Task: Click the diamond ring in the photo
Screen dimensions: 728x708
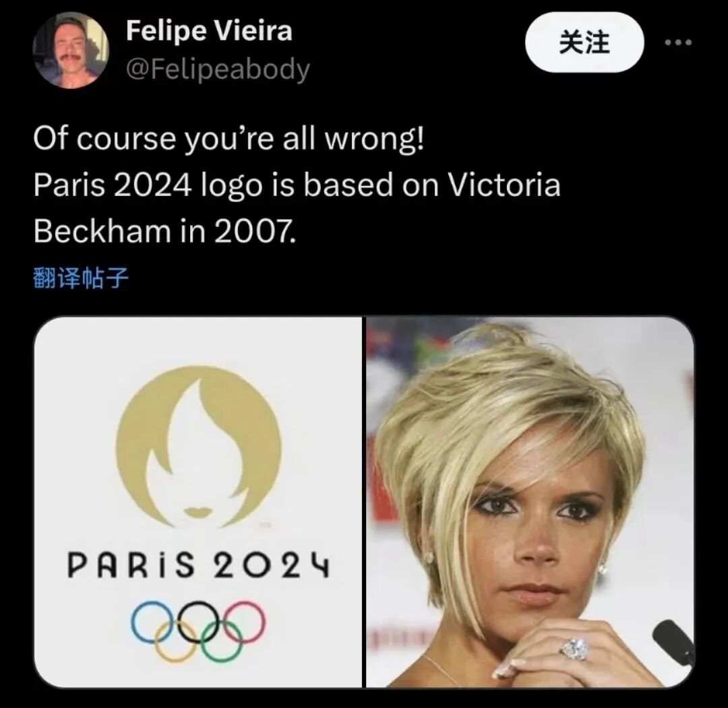Action: pos(575,648)
